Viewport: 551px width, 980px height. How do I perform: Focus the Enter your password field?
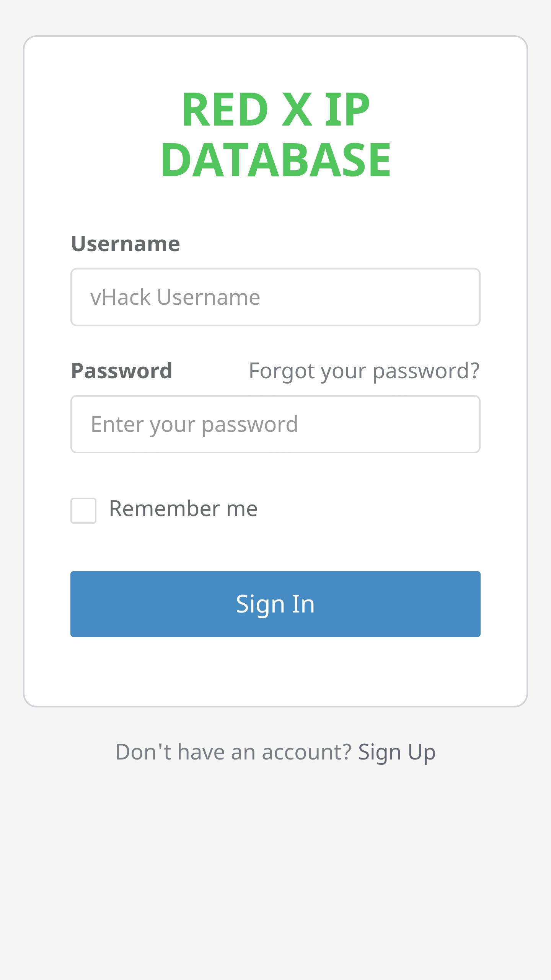[x=275, y=424]
